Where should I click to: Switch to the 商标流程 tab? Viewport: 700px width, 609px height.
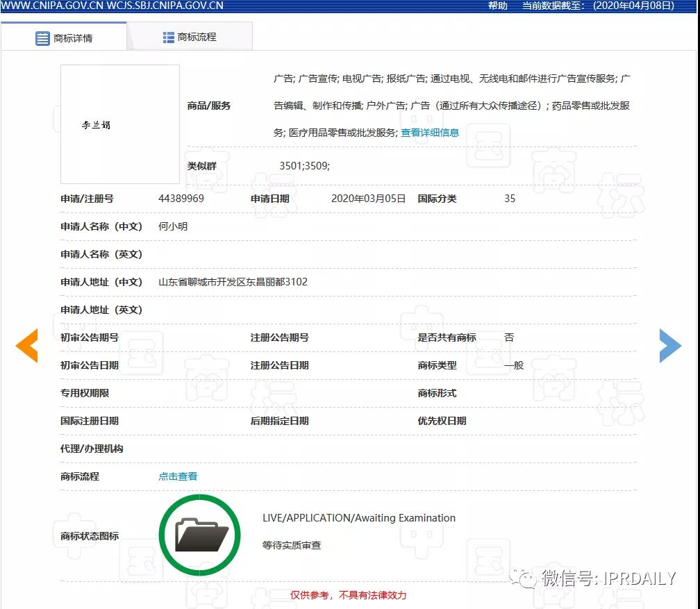pos(190,37)
